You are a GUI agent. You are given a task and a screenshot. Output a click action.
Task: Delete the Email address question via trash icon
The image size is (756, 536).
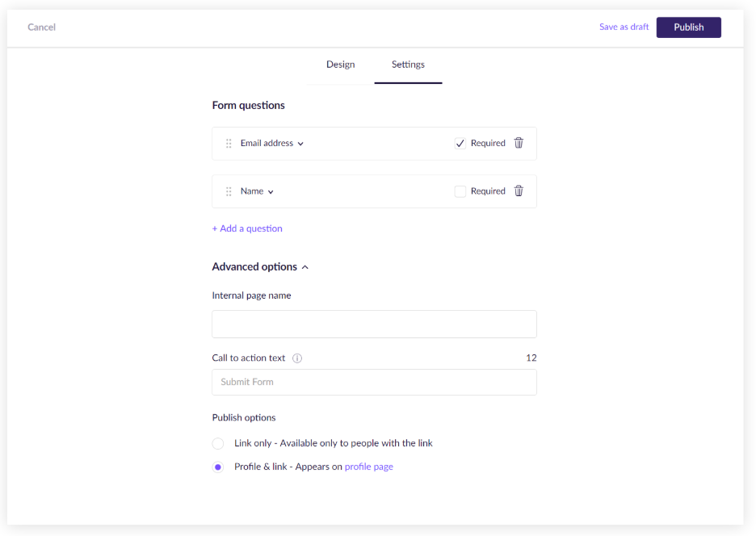(519, 143)
